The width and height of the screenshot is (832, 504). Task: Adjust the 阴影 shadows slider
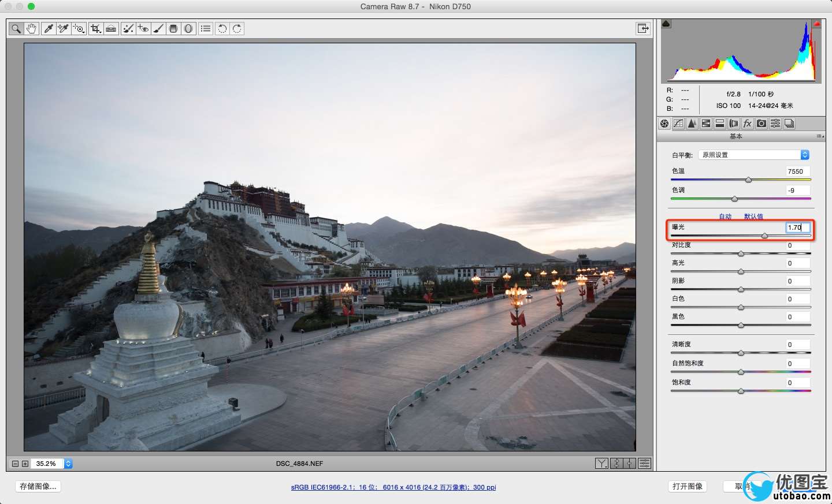(x=741, y=289)
